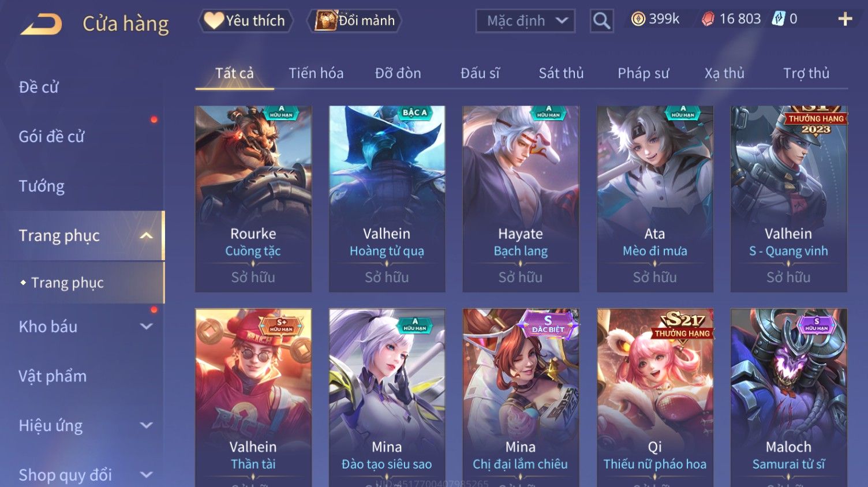Open the Mặc định sort dropdown
This screenshot has width=868, height=487.
pyautogui.click(x=525, y=21)
